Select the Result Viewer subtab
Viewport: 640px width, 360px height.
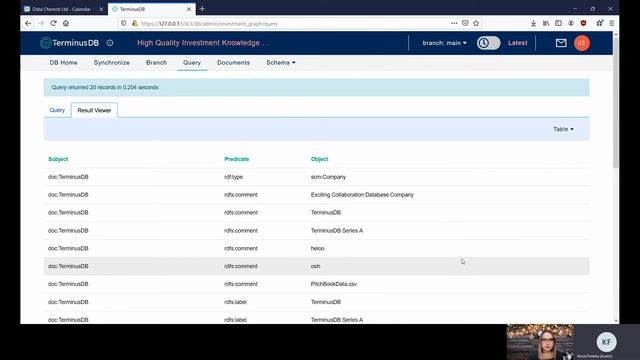coord(94,110)
